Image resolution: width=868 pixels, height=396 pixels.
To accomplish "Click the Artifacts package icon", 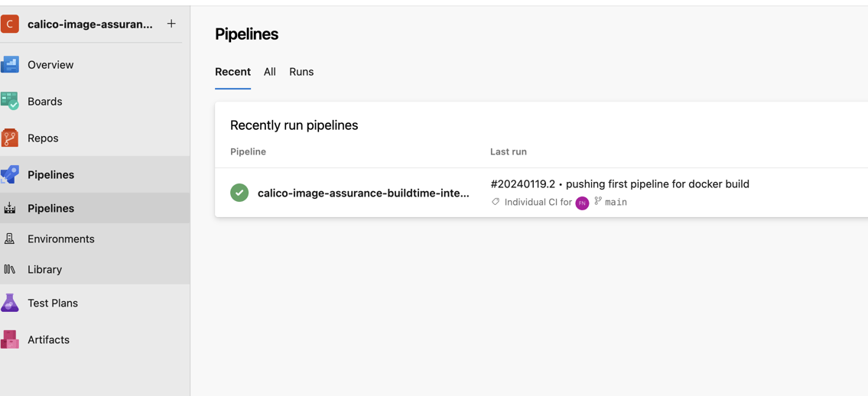I will coord(9,339).
